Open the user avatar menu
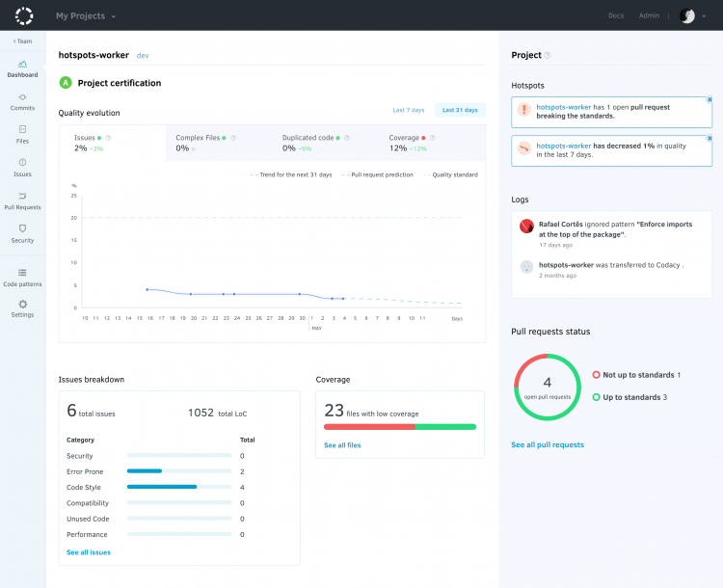 [x=688, y=15]
